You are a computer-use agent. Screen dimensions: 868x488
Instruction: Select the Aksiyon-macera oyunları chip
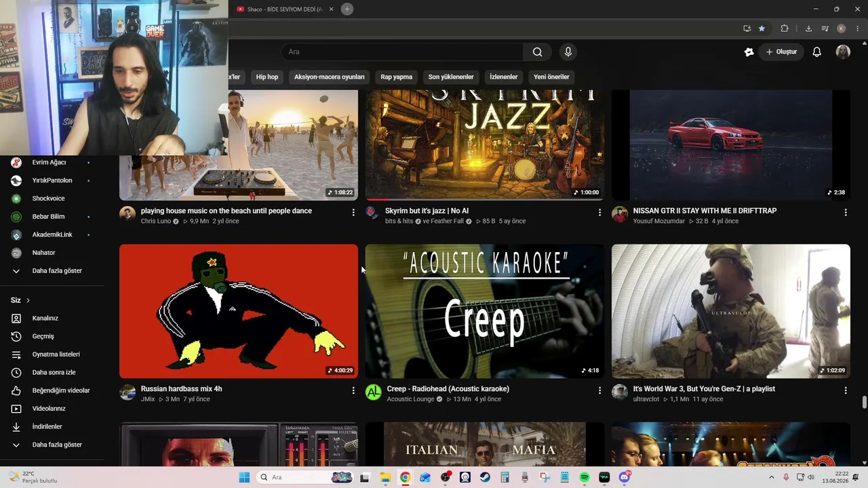(x=330, y=77)
